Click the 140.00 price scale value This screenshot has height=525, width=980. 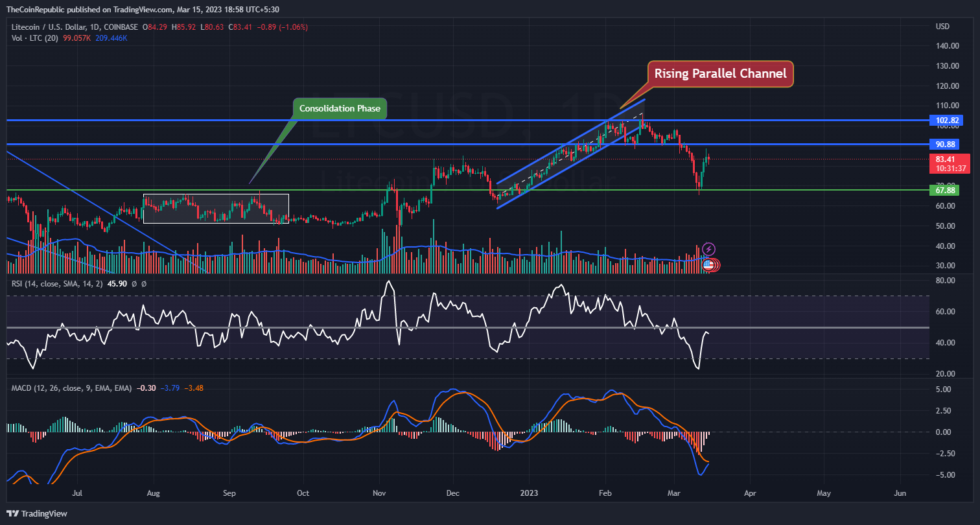pyautogui.click(x=948, y=46)
